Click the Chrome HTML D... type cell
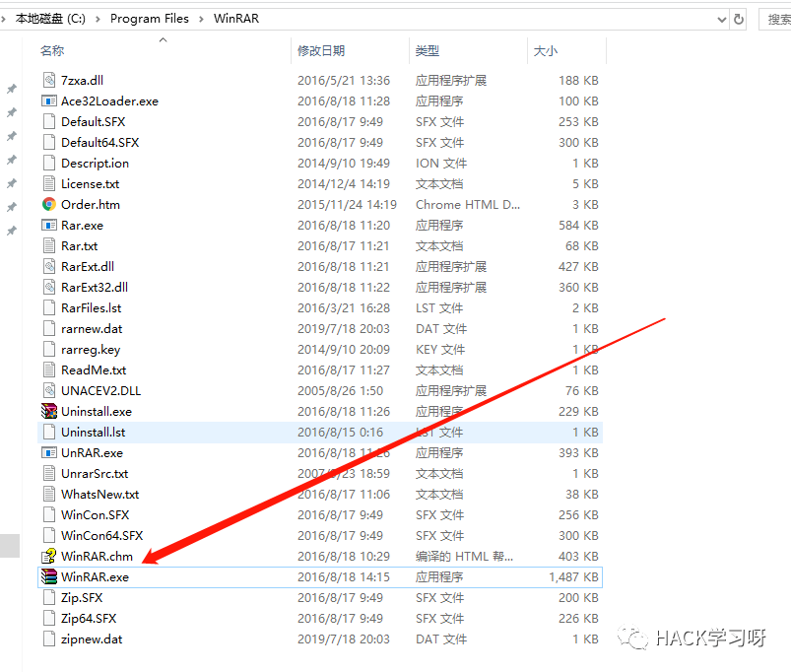 coord(468,204)
